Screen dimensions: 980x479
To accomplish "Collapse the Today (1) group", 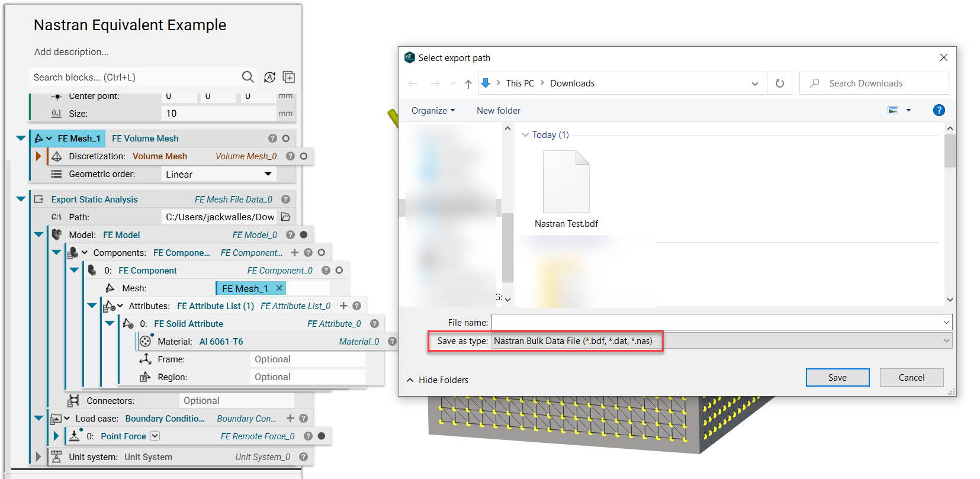I will (525, 135).
